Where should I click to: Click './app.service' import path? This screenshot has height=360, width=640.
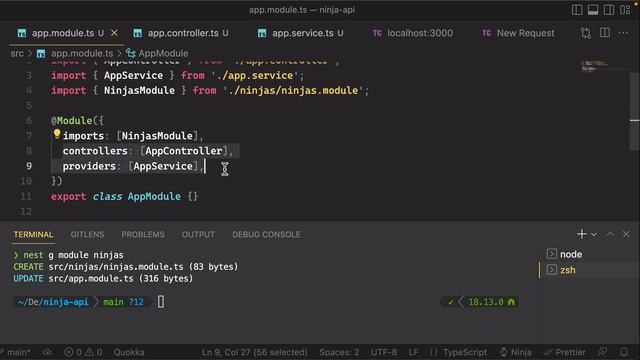[255, 76]
